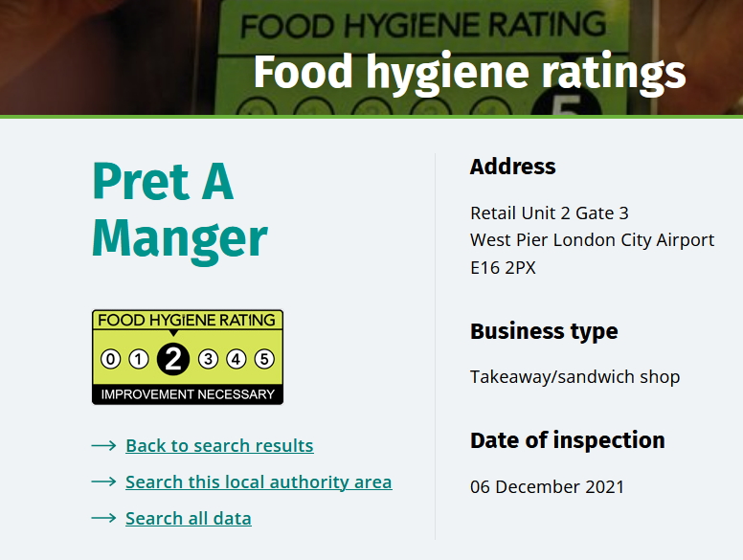The image size is (743, 560).
Task: Click the 06 December 2021 inspection date
Action: (x=547, y=486)
